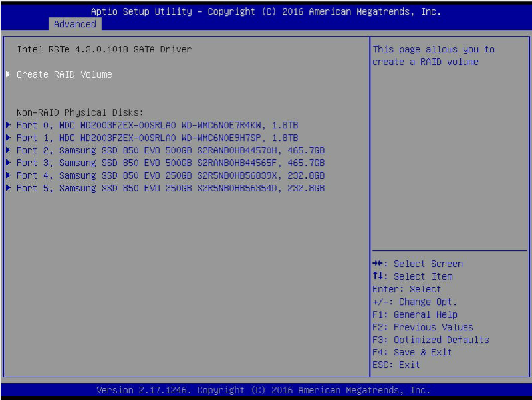
Task: Click the arrow next to Port 5
Action: (x=9, y=188)
